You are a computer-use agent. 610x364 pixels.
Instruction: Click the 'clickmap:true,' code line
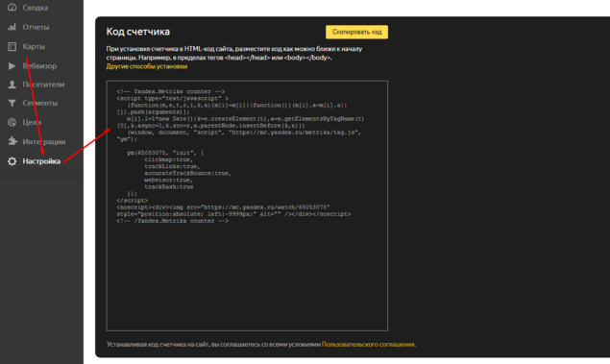168,159
